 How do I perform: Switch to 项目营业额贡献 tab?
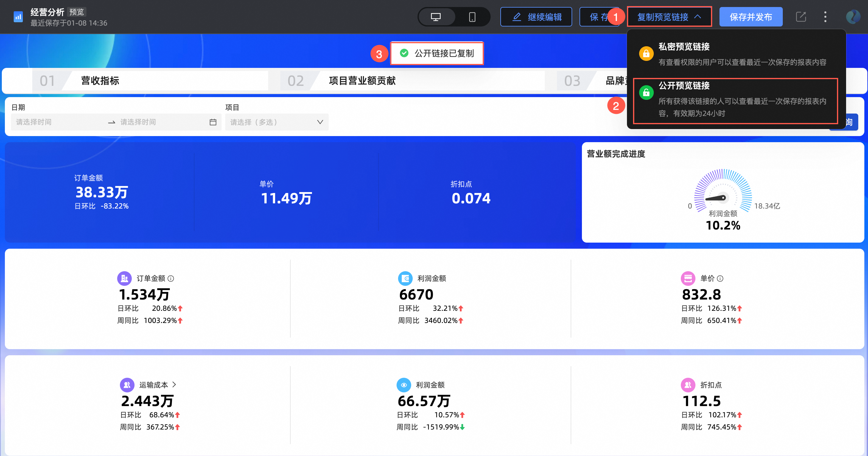click(x=362, y=81)
